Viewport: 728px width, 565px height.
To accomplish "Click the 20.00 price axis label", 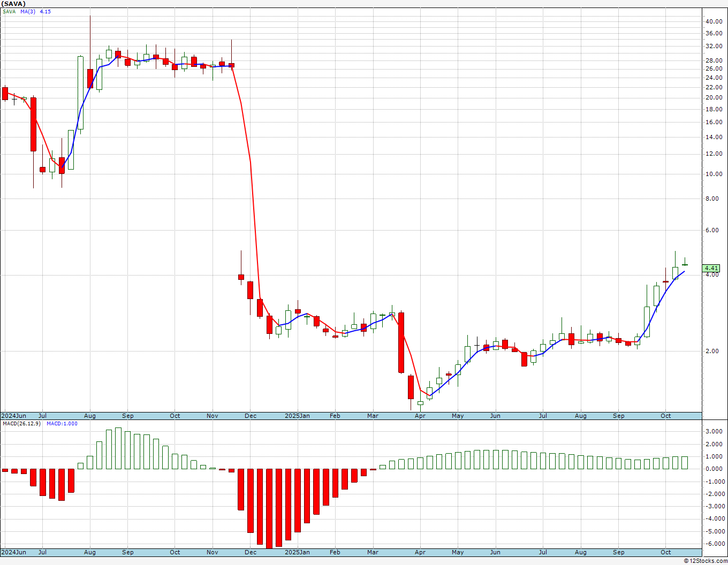I will [x=714, y=98].
